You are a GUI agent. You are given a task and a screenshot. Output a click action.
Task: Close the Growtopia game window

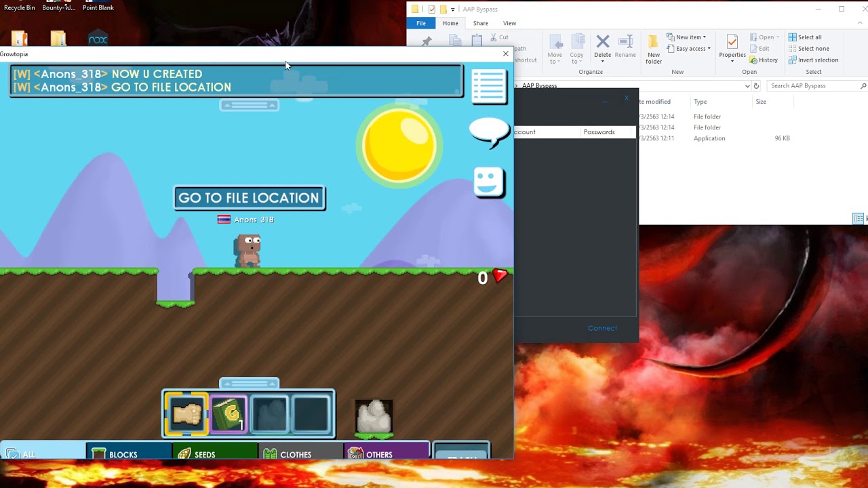[x=505, y=54]
